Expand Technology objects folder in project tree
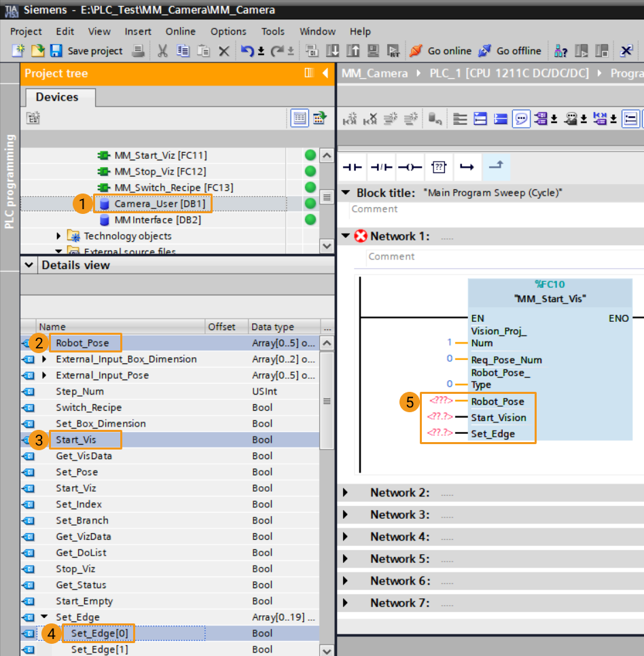The image size is (644, 656). point(59,236)
